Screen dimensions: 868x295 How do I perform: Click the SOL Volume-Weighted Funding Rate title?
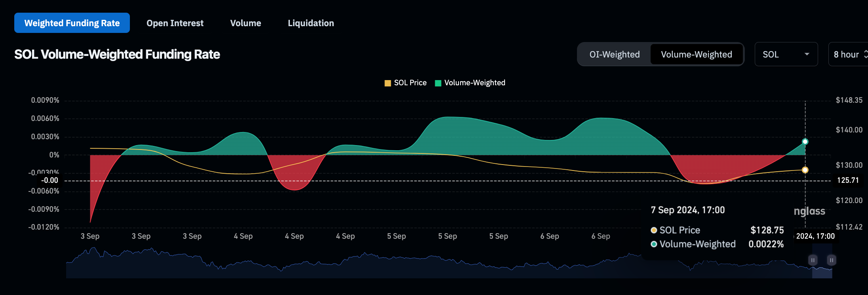pyautogui.click(x=117, y=54)
